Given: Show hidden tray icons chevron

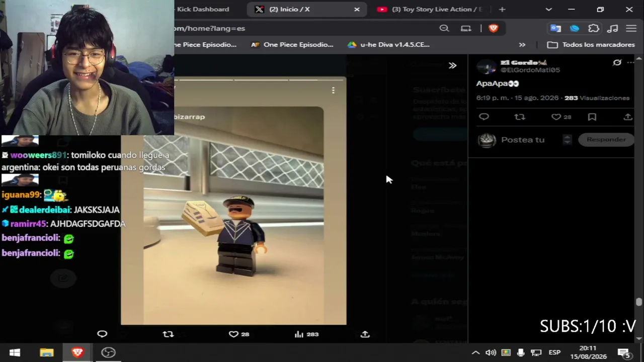Looking at the screenshot, I should tap(475, 352).
